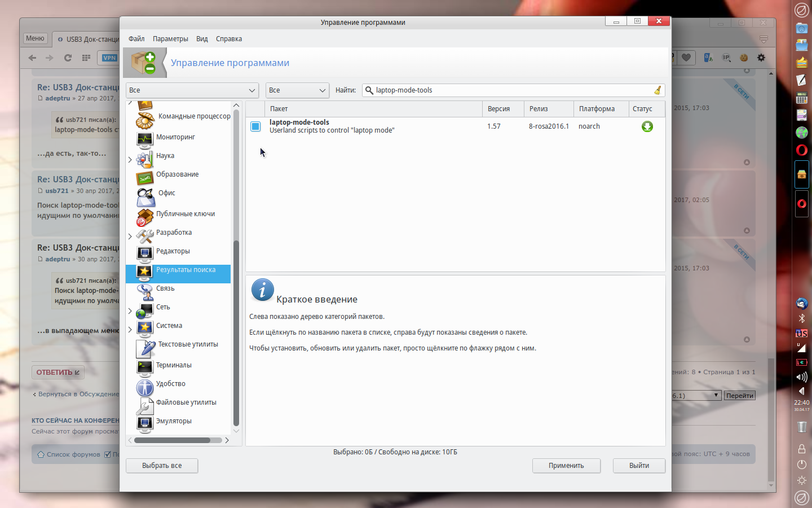Click the Применить button

(x=566, y=466)
